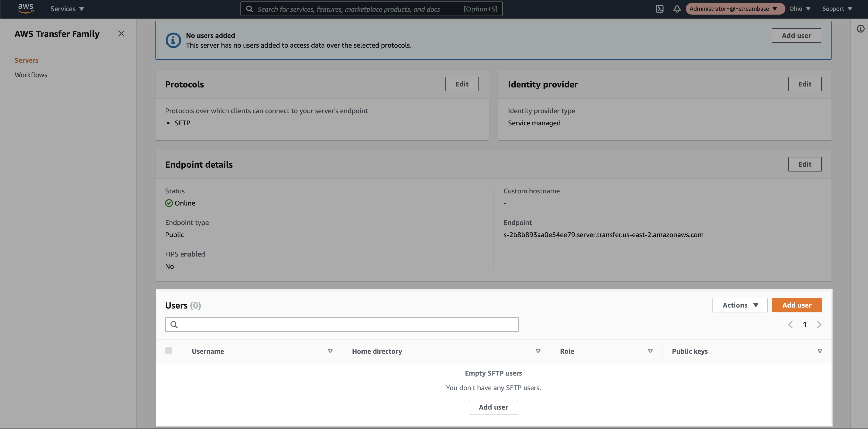Click Add user in info banner

(796, 35)
